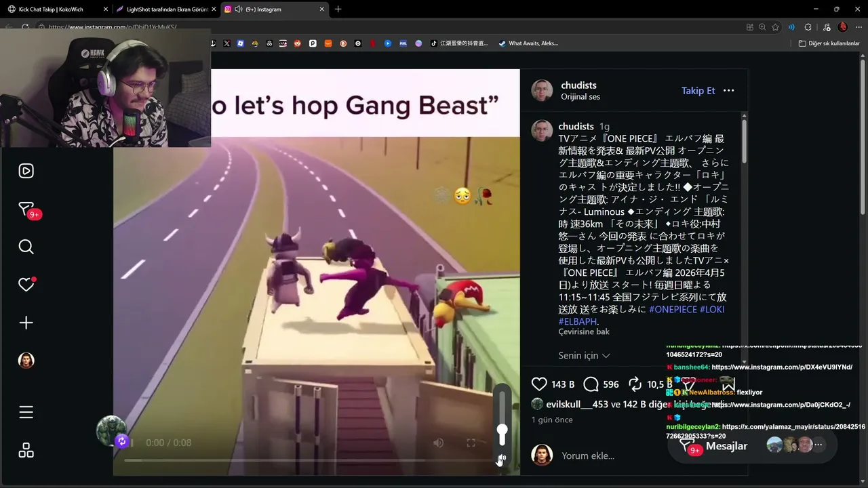Open the Meta apps grid icon
868x488 pixels.
pyautogui.click(x=26, y=450)
